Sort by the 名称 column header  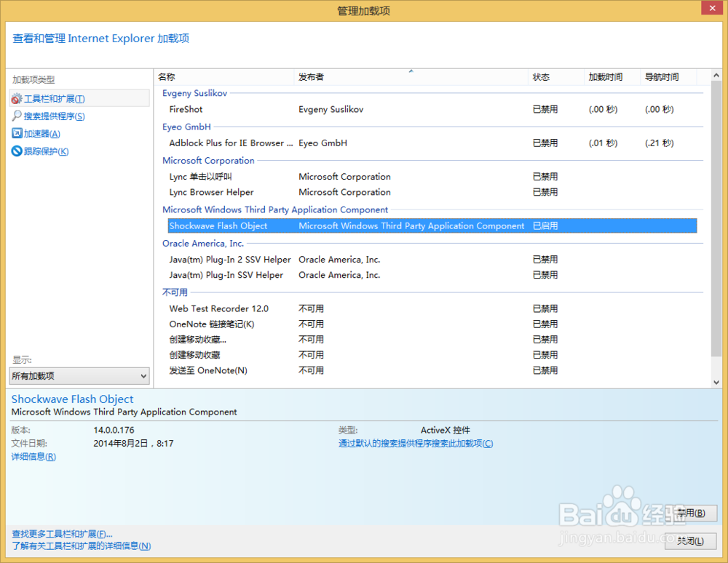pyautogui.click(x=223, y=77)
